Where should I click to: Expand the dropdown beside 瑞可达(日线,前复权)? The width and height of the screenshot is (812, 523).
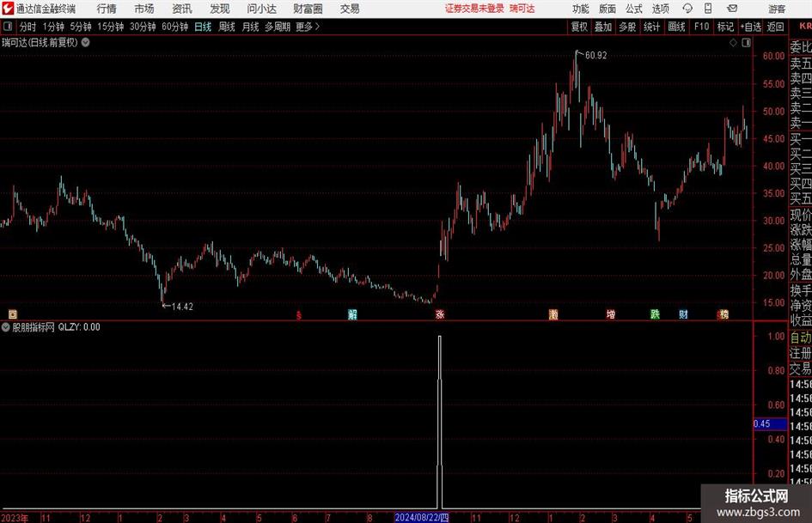tap(85, 42)
